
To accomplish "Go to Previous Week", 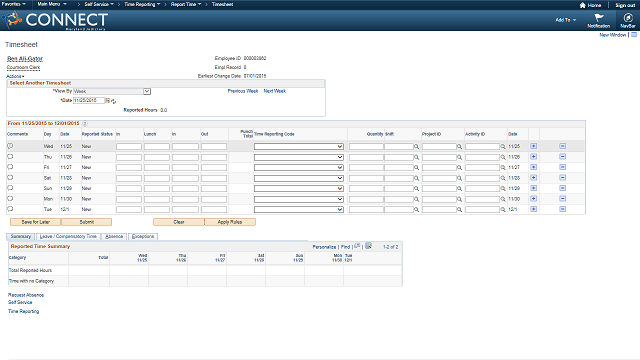I will point(243,91).
